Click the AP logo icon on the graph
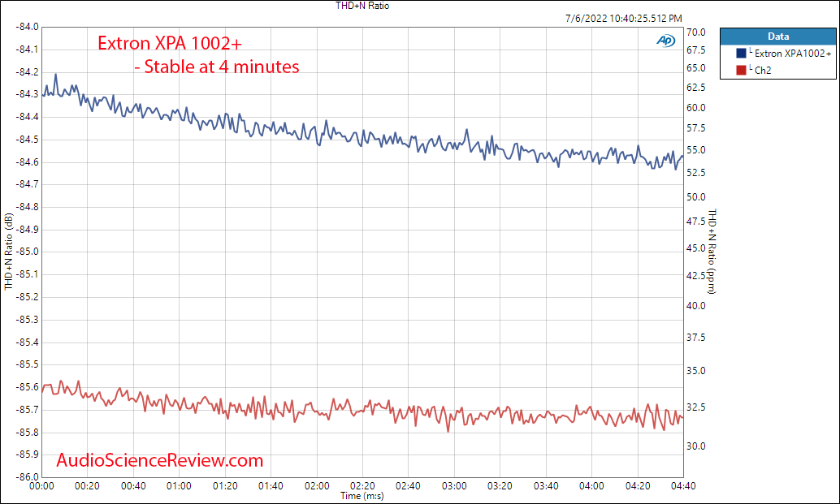840x504 pixels. 666,41
